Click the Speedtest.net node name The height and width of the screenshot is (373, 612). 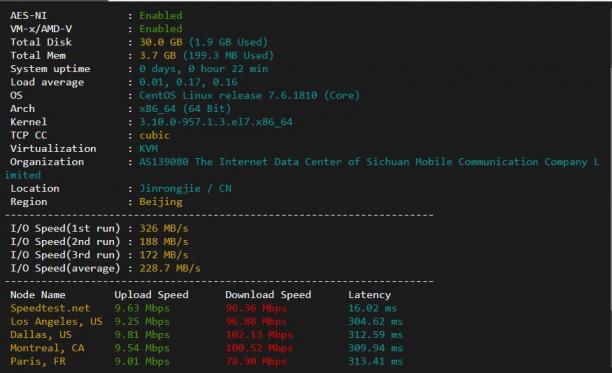coord(50,308)
